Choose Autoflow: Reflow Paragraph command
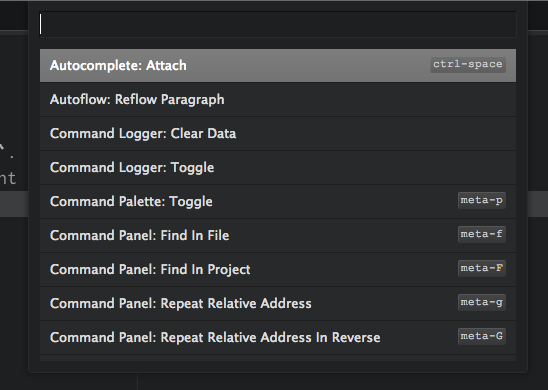 tap(278, 100)
